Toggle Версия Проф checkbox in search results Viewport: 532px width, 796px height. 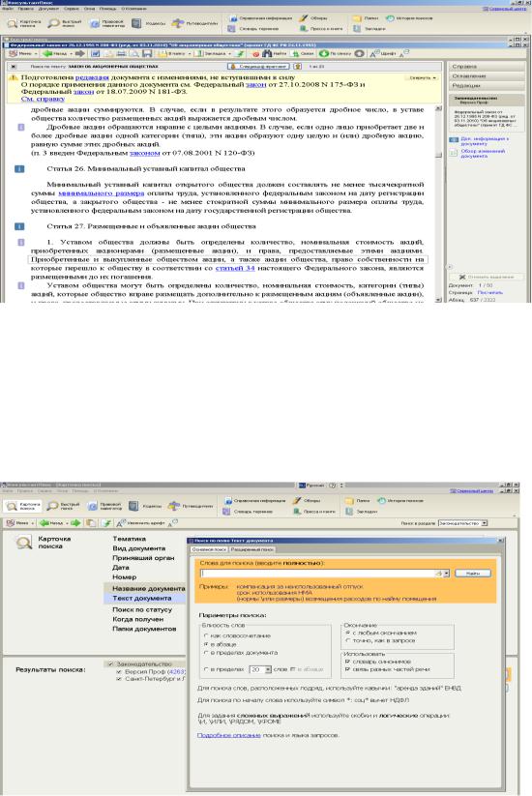pos(119,671)
